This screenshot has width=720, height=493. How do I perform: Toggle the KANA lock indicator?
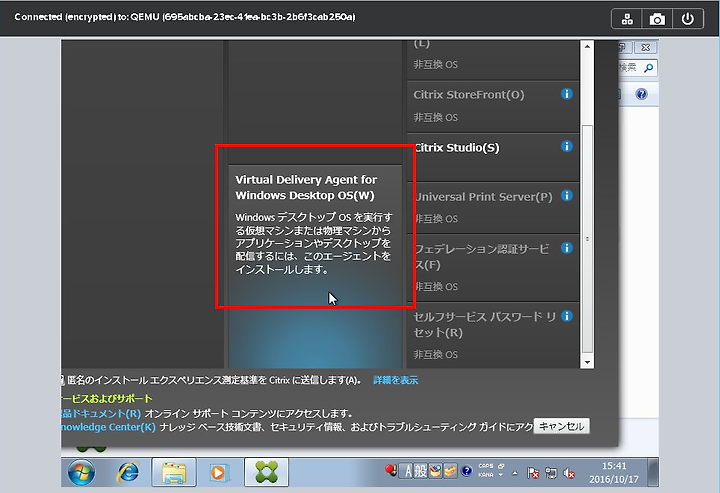click(485, 475)
